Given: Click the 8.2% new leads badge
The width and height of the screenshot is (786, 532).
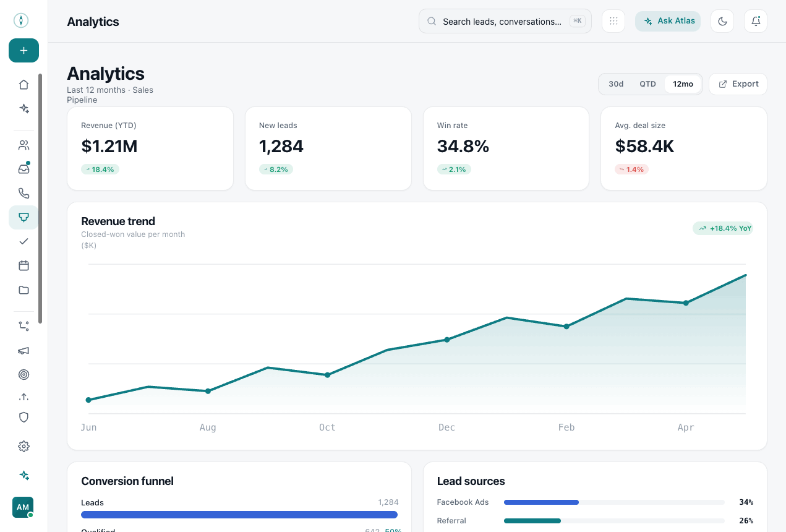Looking at the screenshot, I should (x=276, y=169).
